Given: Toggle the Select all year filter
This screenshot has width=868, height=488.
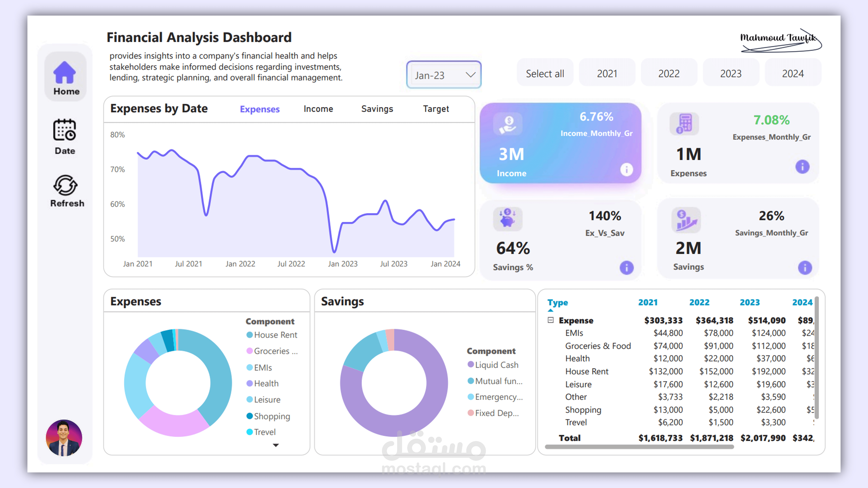Looking at the screenshot, I should pyautogui.click(x=545, y=73).
